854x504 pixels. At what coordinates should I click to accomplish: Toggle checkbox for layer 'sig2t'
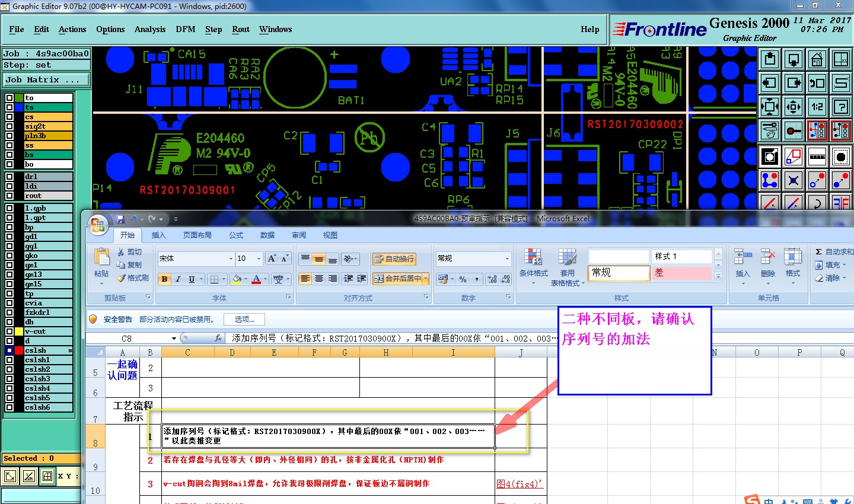9,126
